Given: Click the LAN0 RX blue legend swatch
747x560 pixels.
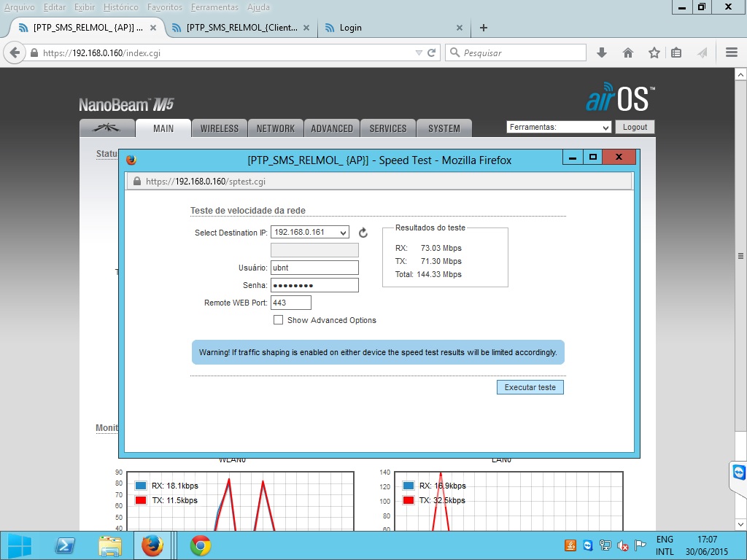Looking at the screenshot, I should 409,486.
